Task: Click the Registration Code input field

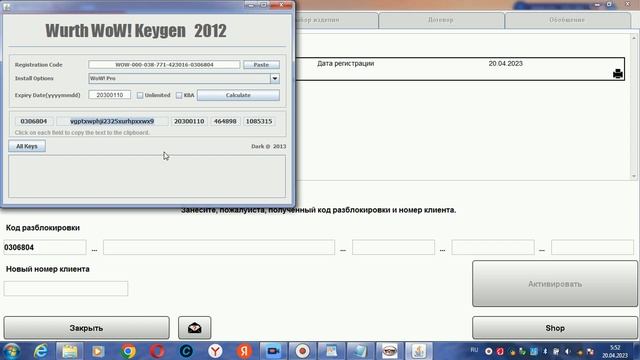Action: [164, 64]
